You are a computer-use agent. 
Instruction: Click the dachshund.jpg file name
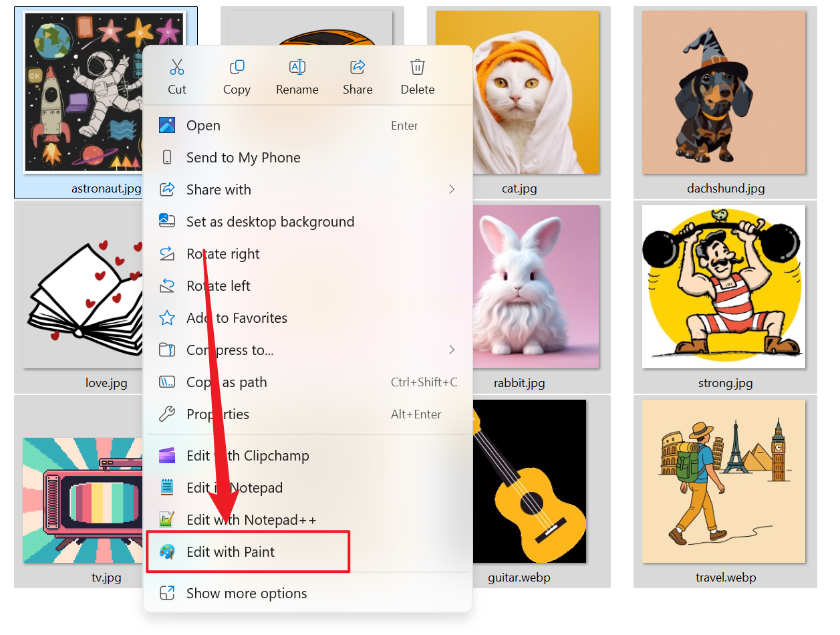pos(726,188)
